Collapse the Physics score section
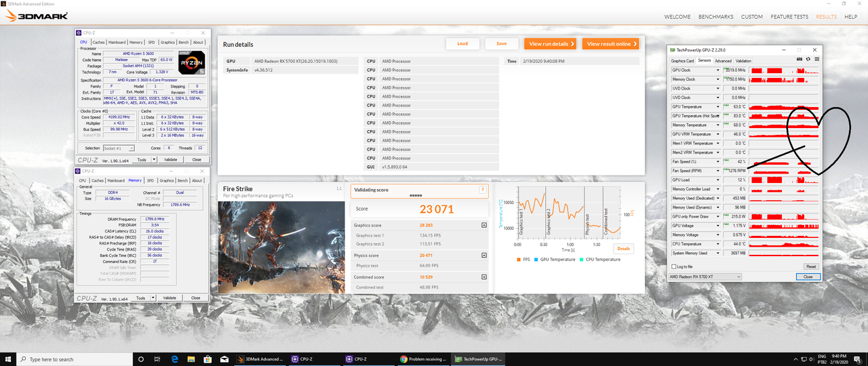This screenshot has width=868, height=366. click(x=484, y=256)
